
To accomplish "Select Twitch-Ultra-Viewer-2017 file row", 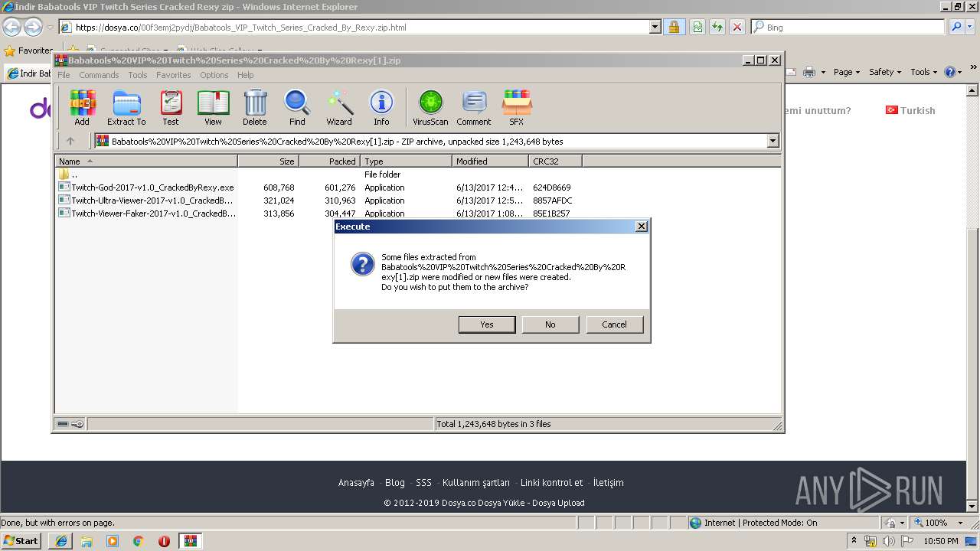I will (x=146, y=201).
